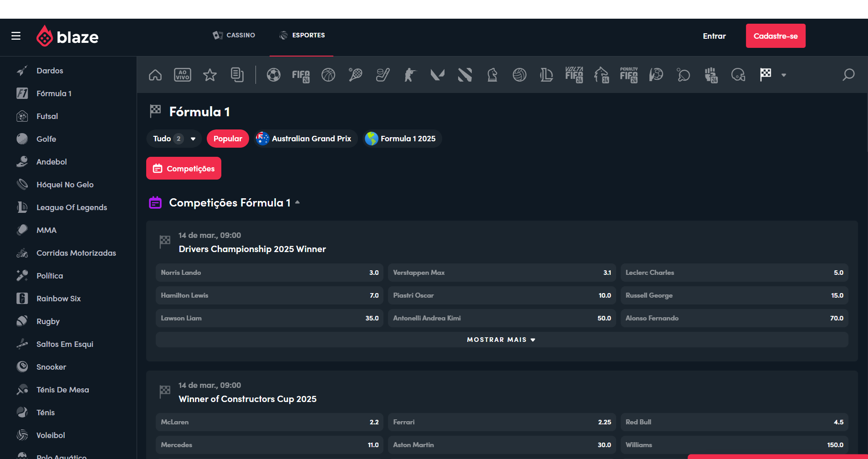The image size is (868, 459).
Task: Click the Competições button
Action: [x=184, y=168]
